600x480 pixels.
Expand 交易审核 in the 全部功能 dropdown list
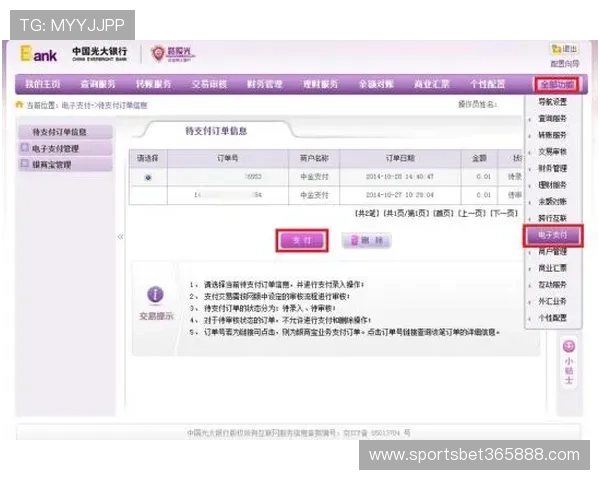553,152
